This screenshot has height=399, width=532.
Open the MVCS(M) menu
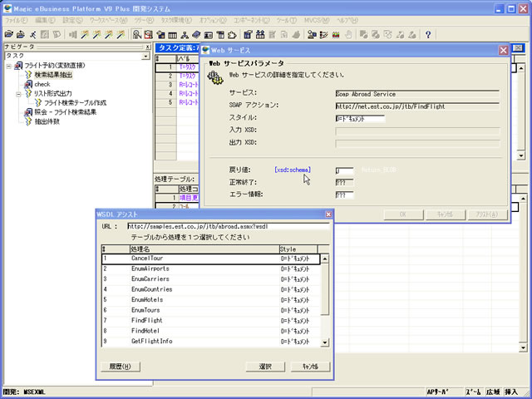pyautogui.click(x=317, y=20)
